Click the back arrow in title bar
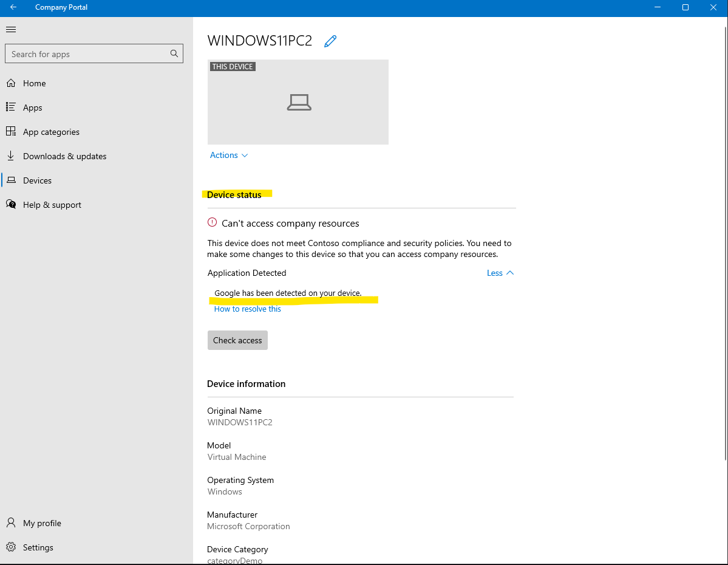728x565 pixels. click(13, 7)
